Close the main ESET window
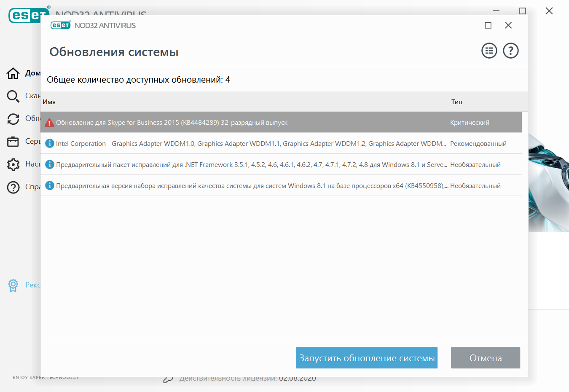Screen dimensions: 569x392 (549, 11)
